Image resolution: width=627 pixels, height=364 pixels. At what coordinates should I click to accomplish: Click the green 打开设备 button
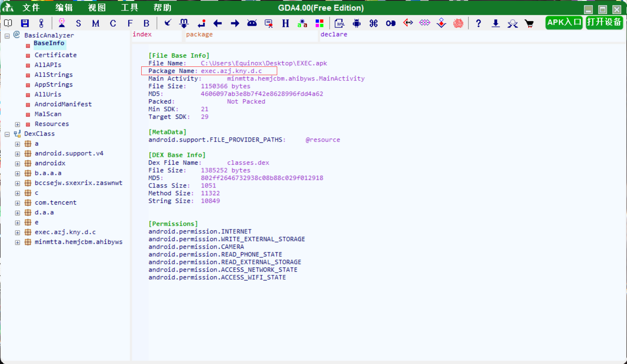[604, 23]
